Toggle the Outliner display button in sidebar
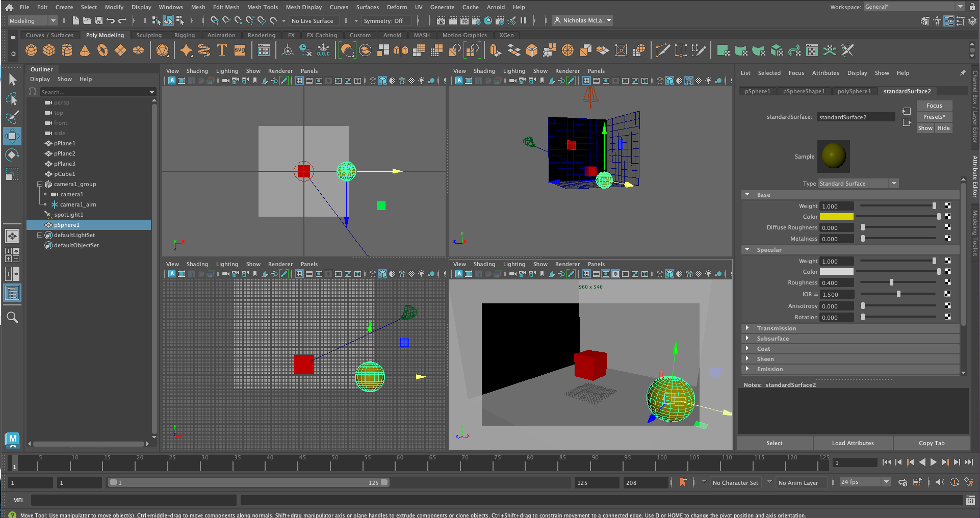 [12, 293]
